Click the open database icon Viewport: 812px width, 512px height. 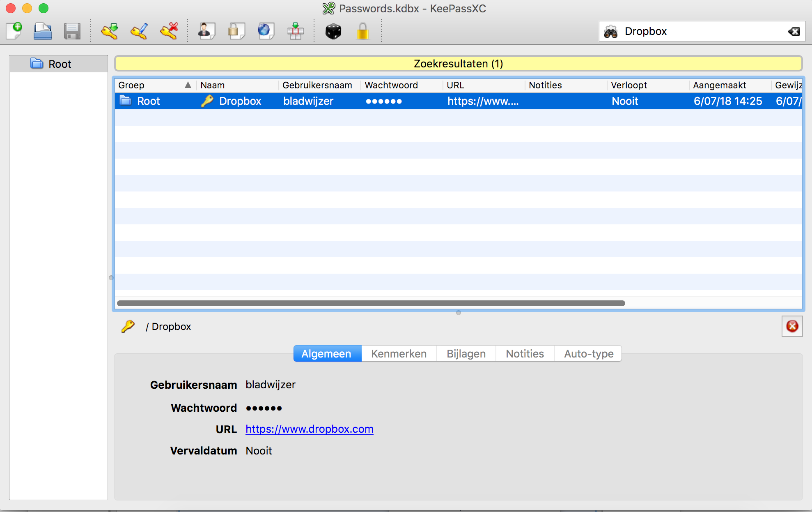click(43, 31)
